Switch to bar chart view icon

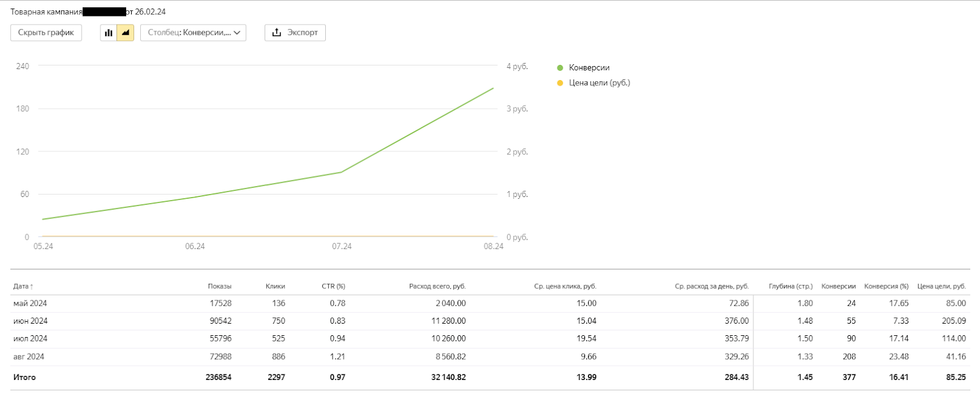tap(108, 33)
